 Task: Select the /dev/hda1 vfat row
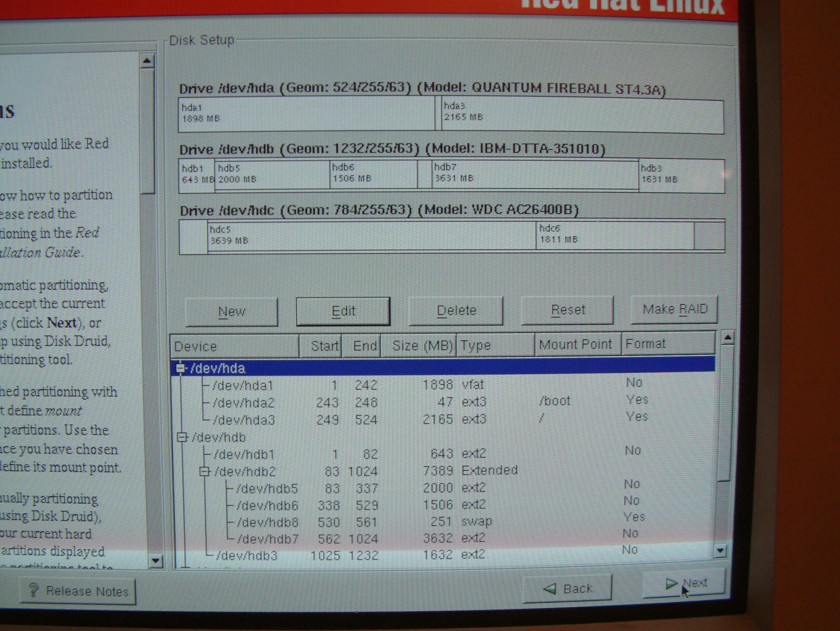(x=443, y=385)
